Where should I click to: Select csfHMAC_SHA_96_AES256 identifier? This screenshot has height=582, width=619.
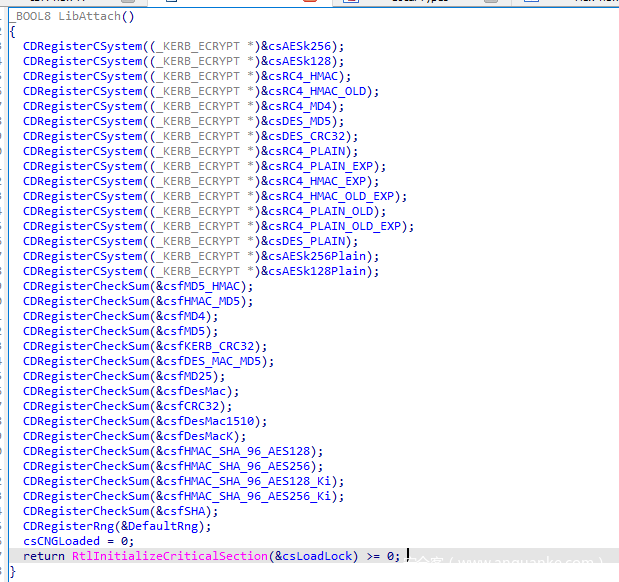pos(237,466)
